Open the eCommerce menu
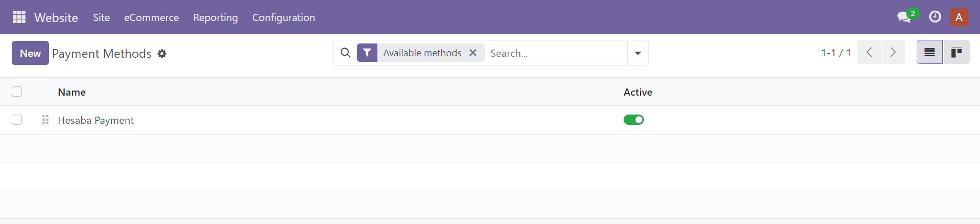The image size is (980, 224). click(151, 17)
